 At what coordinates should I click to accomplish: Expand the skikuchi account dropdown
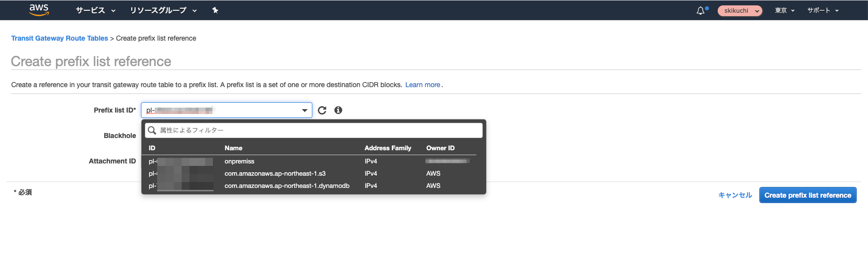[740, 11]
